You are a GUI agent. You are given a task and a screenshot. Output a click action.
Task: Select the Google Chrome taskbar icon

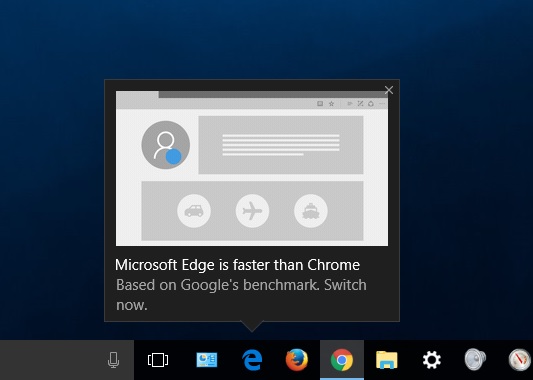(342, 360)
